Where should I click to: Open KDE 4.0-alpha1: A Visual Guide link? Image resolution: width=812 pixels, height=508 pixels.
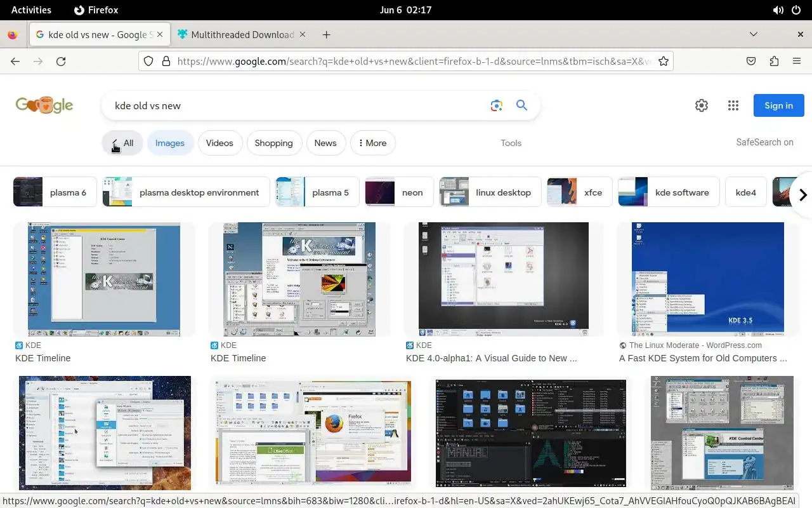(492, 358)
